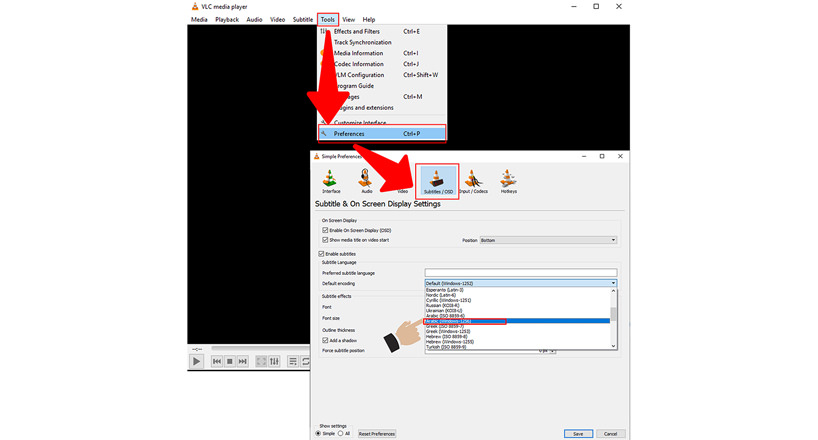Screen dimensions: 818x440
Task: Select the Simple show settings radio
Action: coord(318,434)
